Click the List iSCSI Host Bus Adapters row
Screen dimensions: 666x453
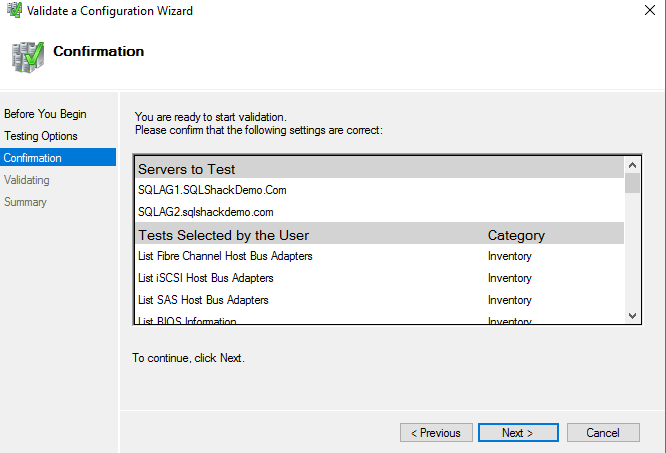pyautogui.click(x=206, y=278)
